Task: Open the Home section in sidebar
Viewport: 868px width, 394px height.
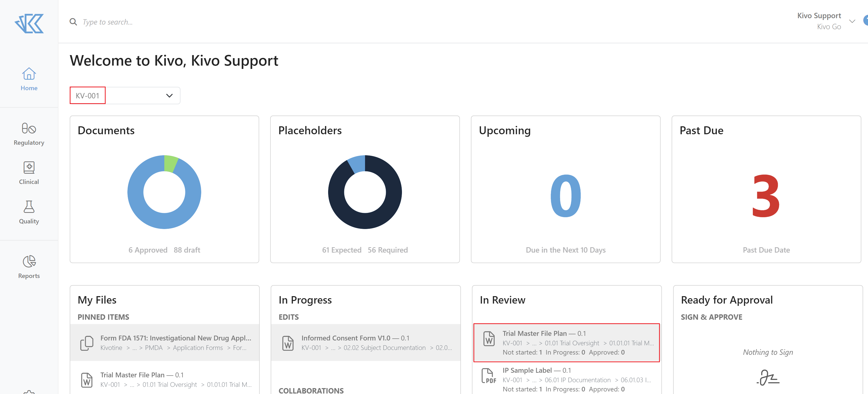Action: tap(29, 79)
